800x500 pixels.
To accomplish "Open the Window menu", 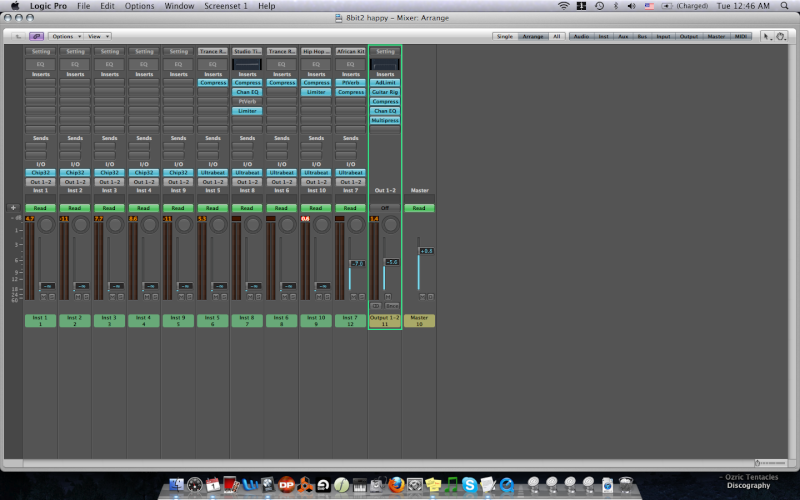I will [179, 6].
